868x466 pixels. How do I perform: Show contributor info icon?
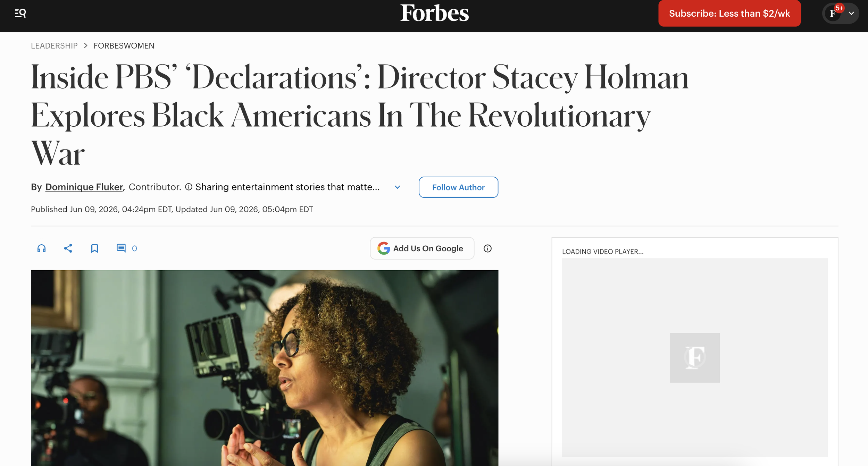[x=189, y=187]
